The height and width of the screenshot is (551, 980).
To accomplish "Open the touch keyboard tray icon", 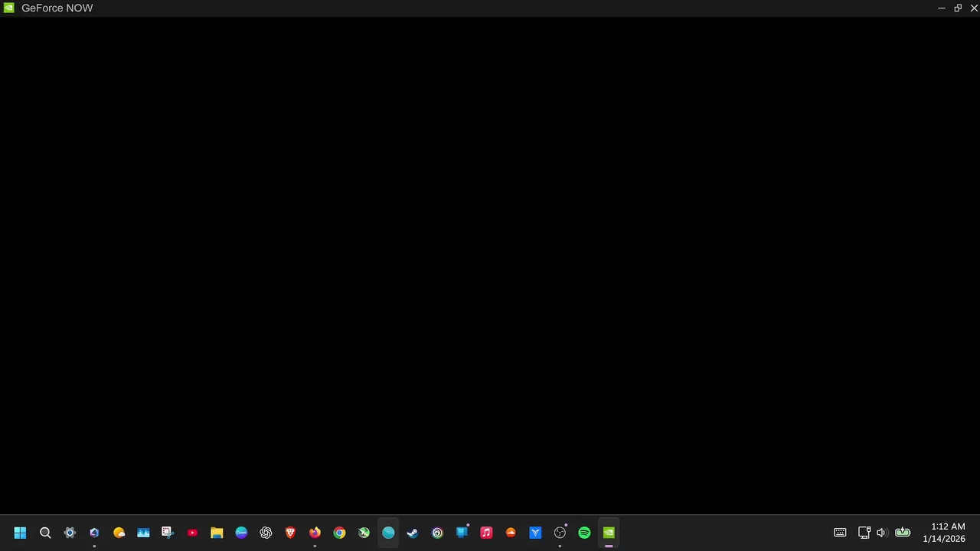I will pos(840,533).
